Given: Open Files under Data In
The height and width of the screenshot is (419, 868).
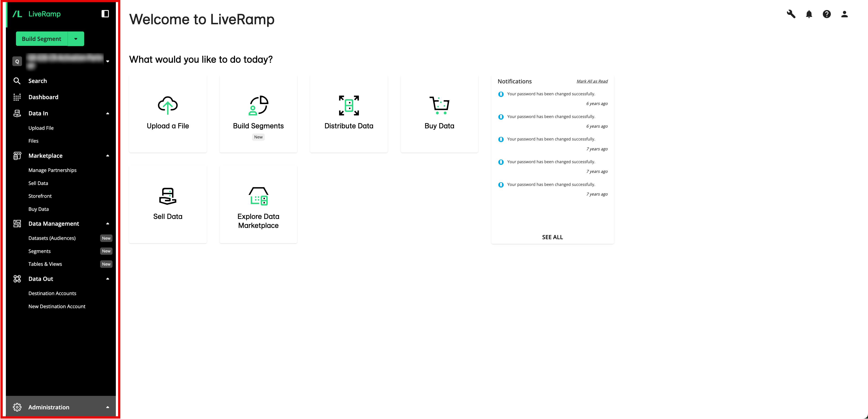Looking at the screenshot, I should [33, 141].
